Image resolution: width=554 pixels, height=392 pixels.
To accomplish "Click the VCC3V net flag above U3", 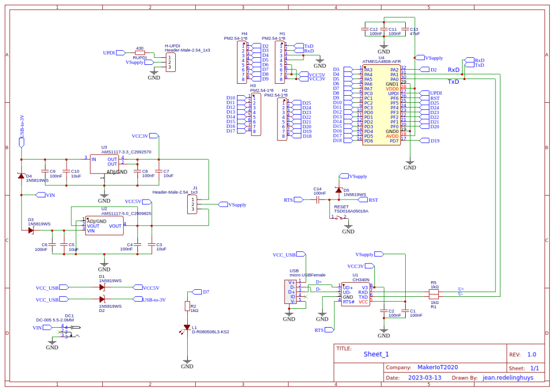I will (145, 136).
